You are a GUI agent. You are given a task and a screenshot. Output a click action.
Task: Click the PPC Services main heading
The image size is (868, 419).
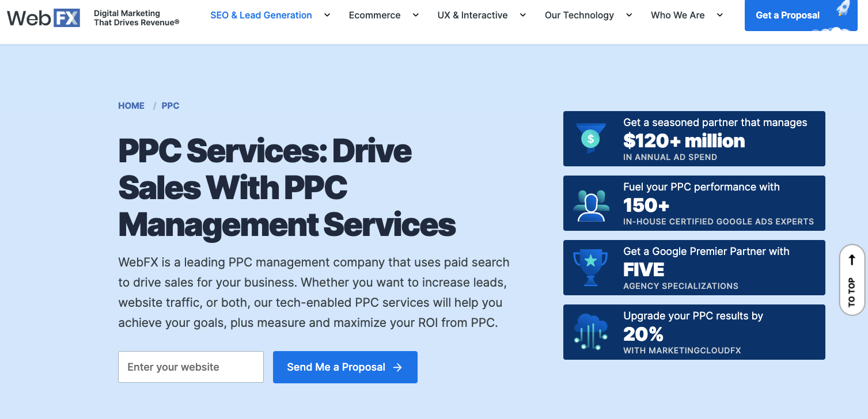pos(287,188)
